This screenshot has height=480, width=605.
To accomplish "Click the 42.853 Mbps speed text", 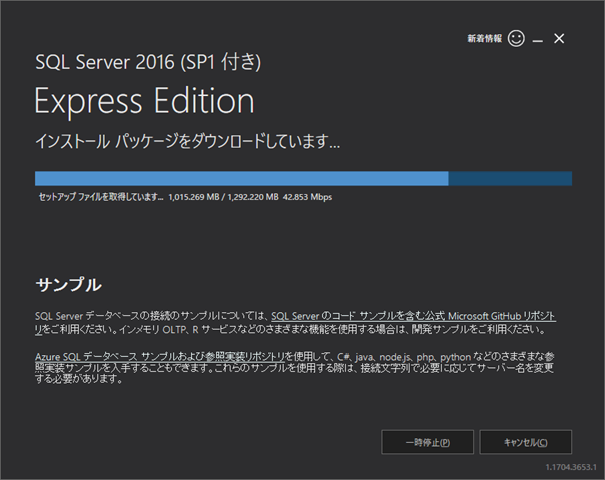I will coord(308,197).
